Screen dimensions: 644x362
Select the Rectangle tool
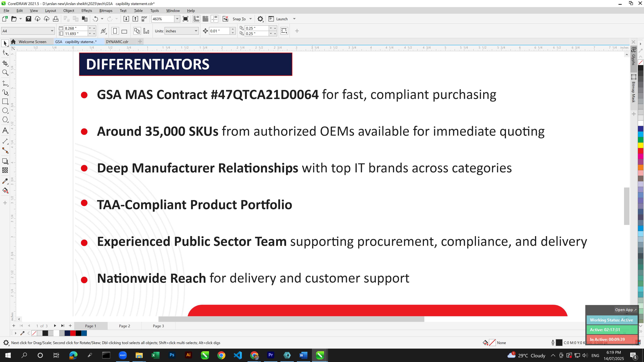pos(5,101)
